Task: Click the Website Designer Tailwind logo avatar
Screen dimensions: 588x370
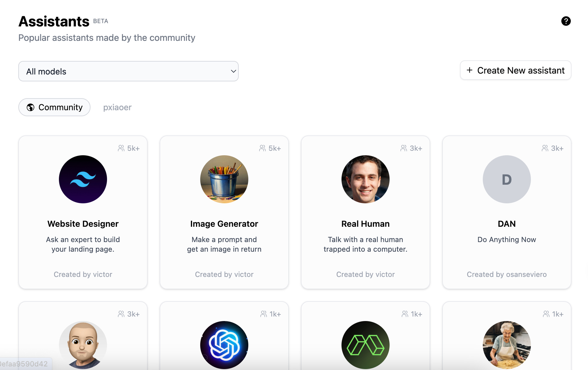Action: point(83,179)
